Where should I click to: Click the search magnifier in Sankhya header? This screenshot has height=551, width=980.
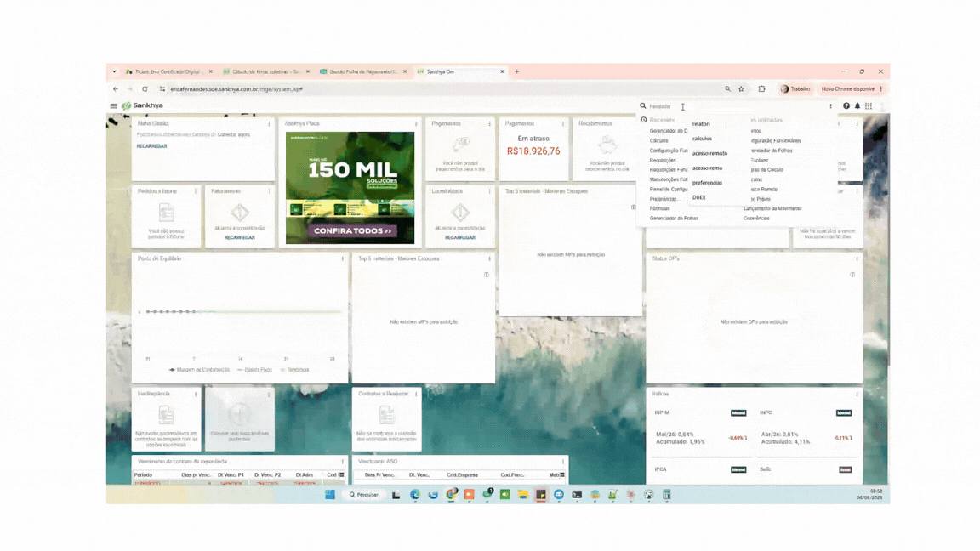point(642,106)
